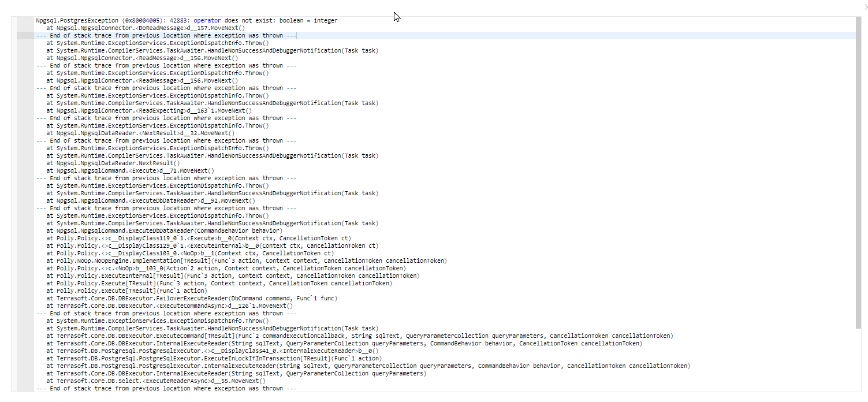Click the Polly '<>c__DisplayClass103_0.<NoOp>b__1' line

click(190, 253)
